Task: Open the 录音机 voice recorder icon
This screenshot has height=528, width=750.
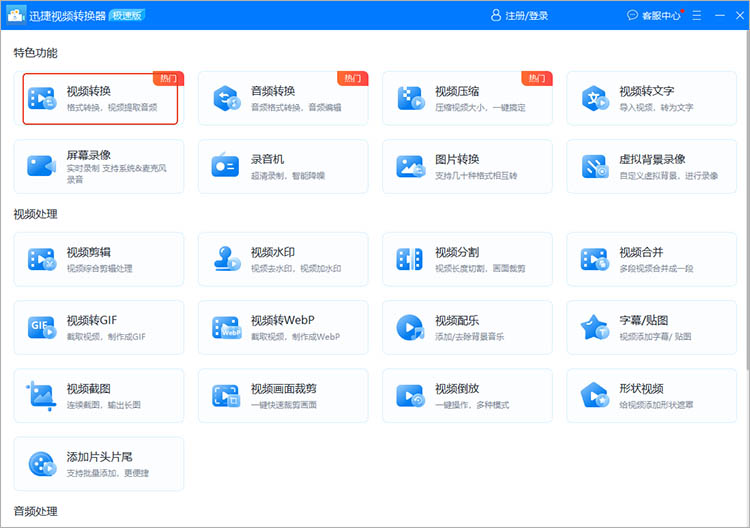Action: (225, 165)
